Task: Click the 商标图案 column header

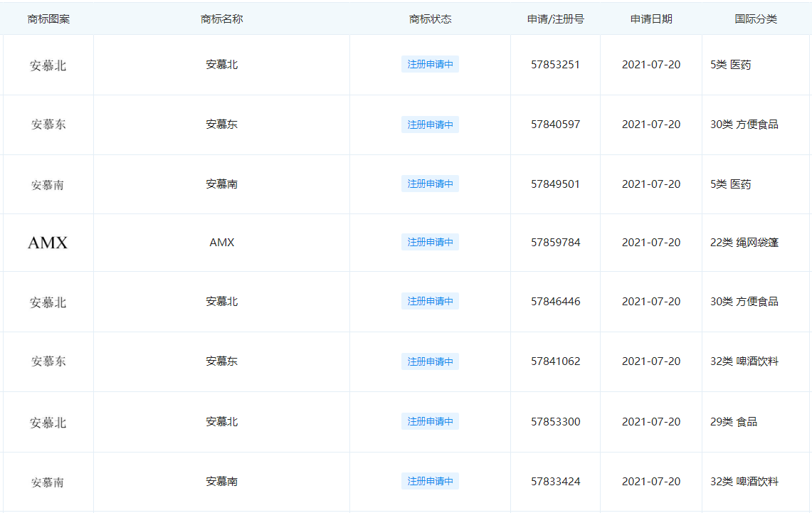Action: coord(48,19)
